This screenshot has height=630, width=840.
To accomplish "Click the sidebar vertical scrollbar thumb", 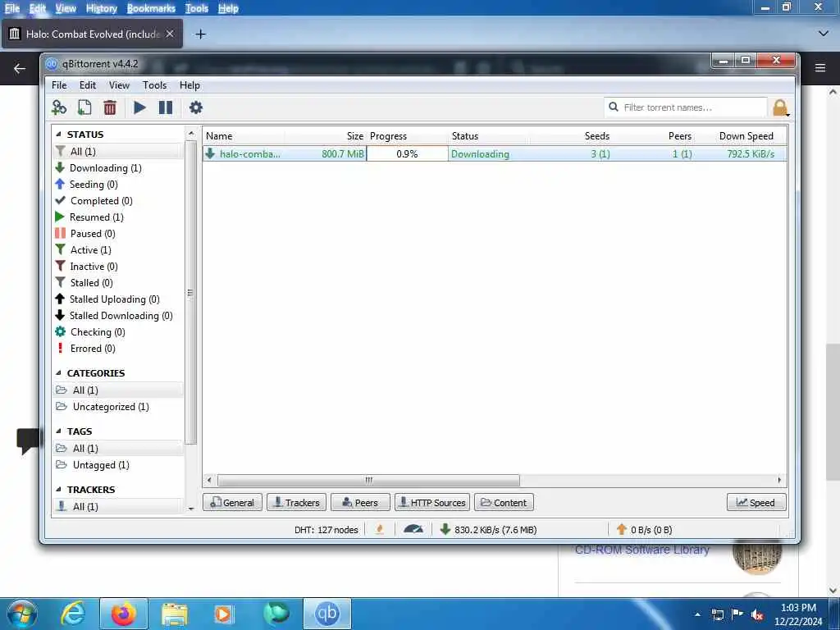I will pyautogui.click(x=190, y=293).
